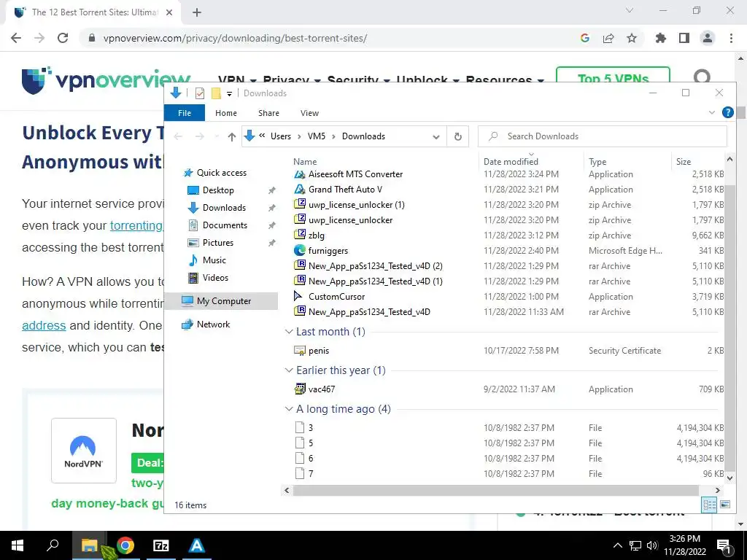This screenshot has width=747, height=560.
Task: Click the NordVPN logo thumbnail on the webpage
Action: tap(84, 451)
